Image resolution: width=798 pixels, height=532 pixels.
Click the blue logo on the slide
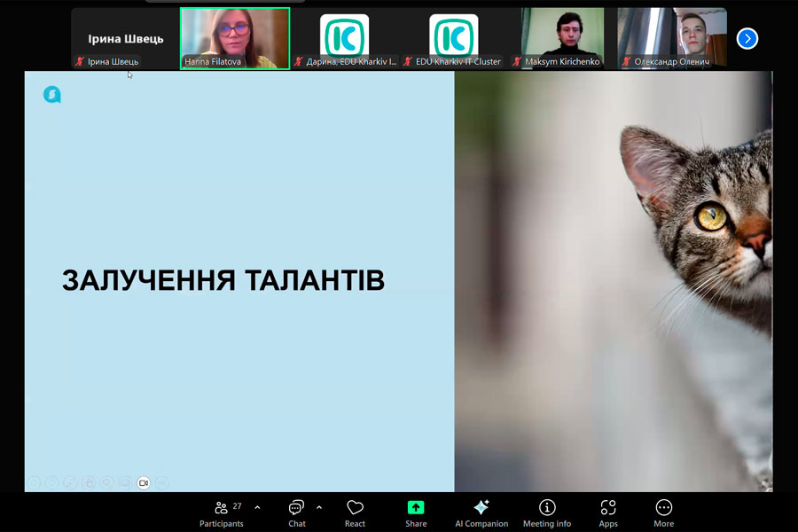pyautogui.click(x=52, y=94)
